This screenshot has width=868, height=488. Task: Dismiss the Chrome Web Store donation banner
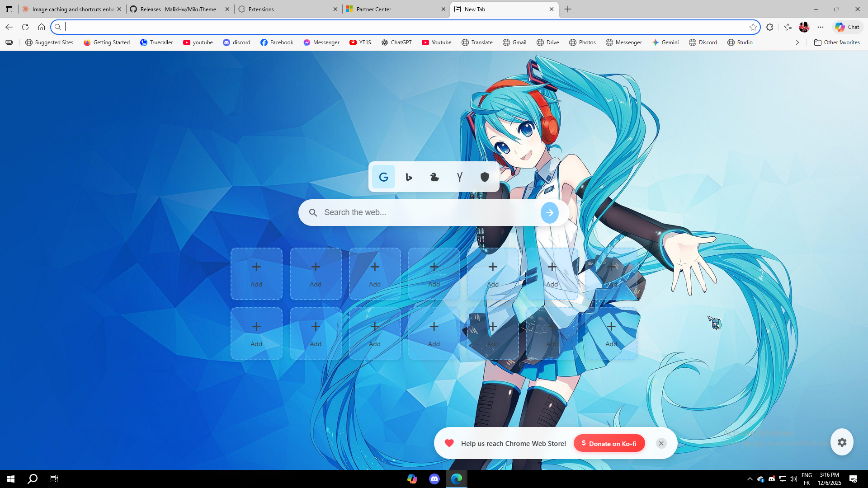click(661, 443)
